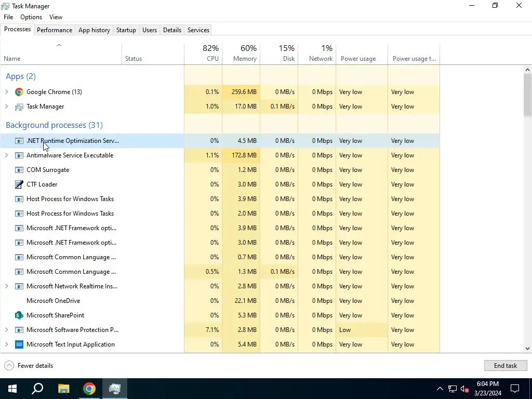
Task: Sort by the Power usage column
Action: click(x=362, y=54)
